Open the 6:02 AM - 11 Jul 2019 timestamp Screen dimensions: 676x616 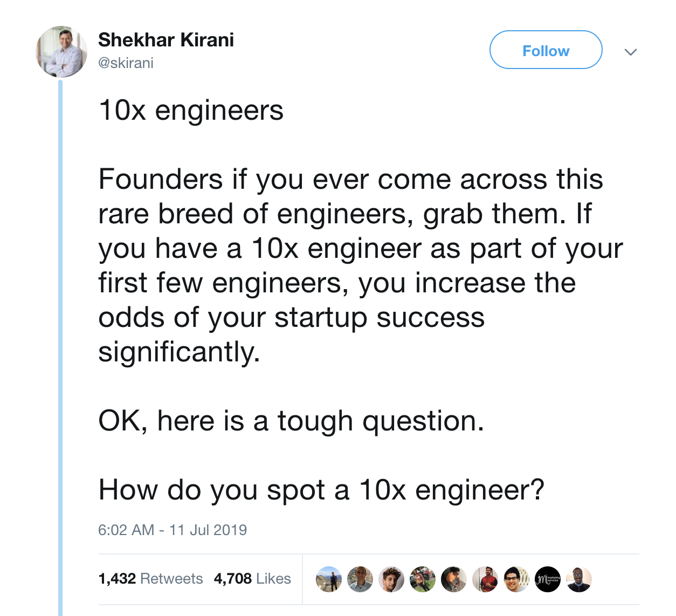[173, 530]
